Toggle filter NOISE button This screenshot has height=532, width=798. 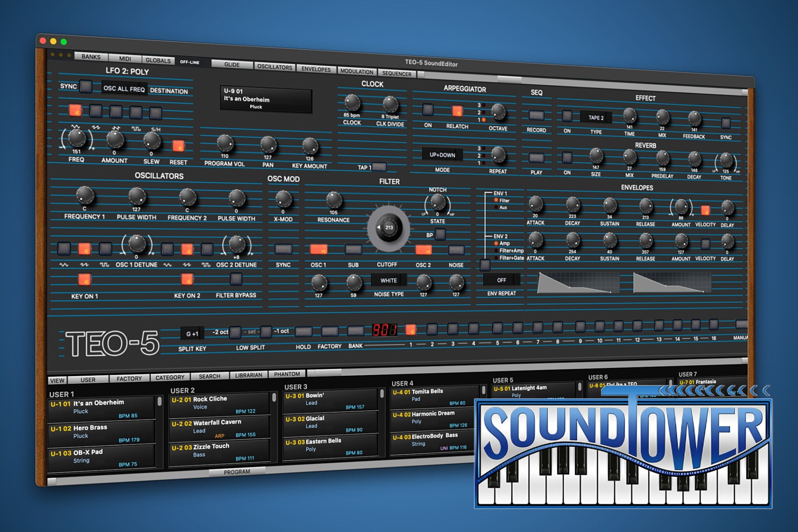pyautogui.click(x=456, y=250)
